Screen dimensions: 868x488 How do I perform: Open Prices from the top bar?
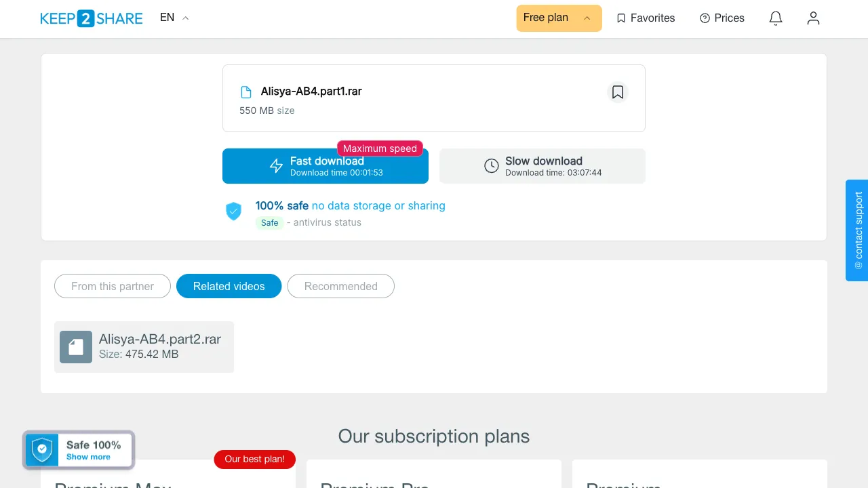(722, 18)
